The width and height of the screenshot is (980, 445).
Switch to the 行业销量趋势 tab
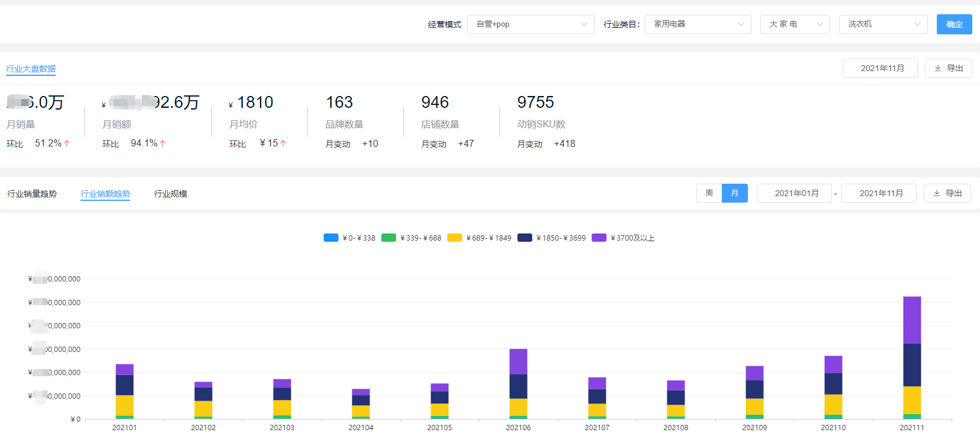(x=32, y=194)
